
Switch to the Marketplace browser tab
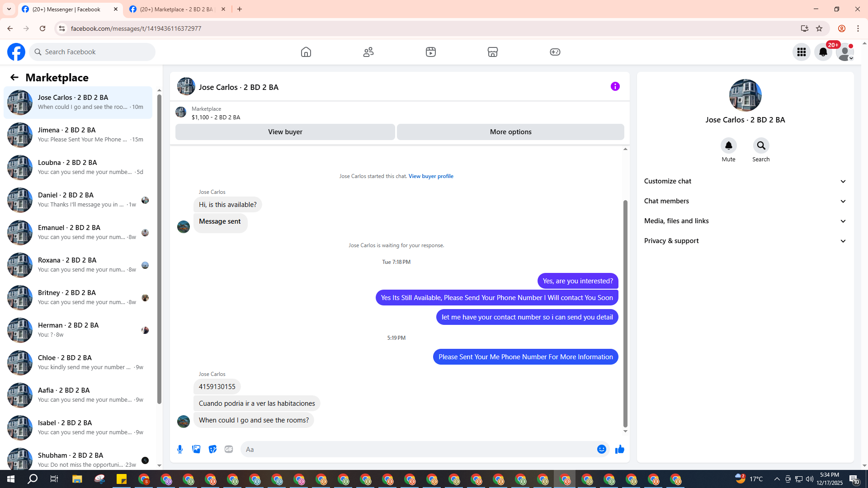pyautogui.click(x=176, y=9)
